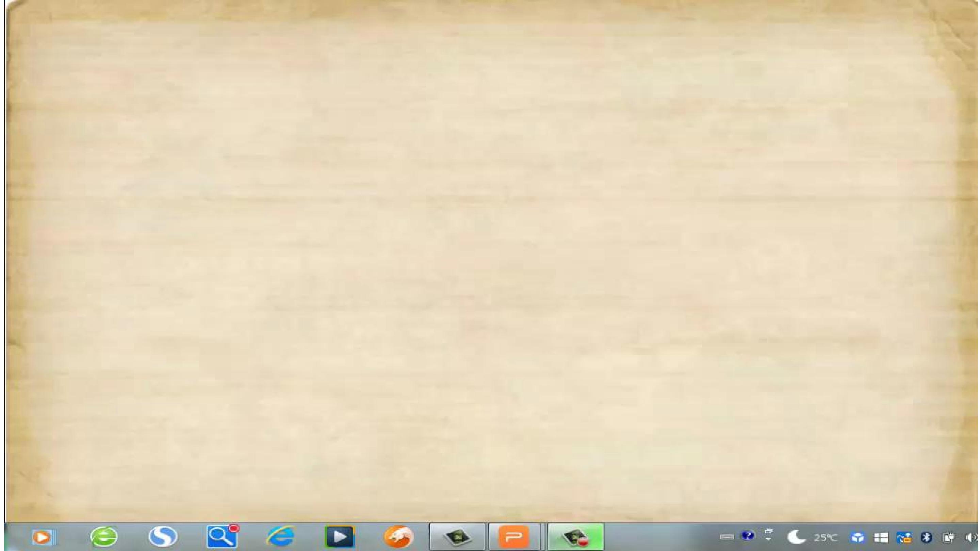Viewport: 980px width, 551px height.
Task: Open the power plug battery tray icon
Action: click(x=948, y=538)
